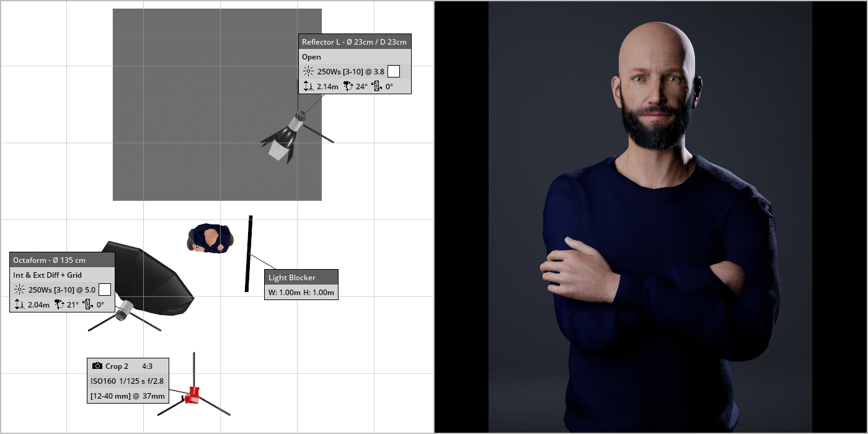868x434 pixels.
Task: Click the rendered portrait preview image
Action: [x=650, y=217]
